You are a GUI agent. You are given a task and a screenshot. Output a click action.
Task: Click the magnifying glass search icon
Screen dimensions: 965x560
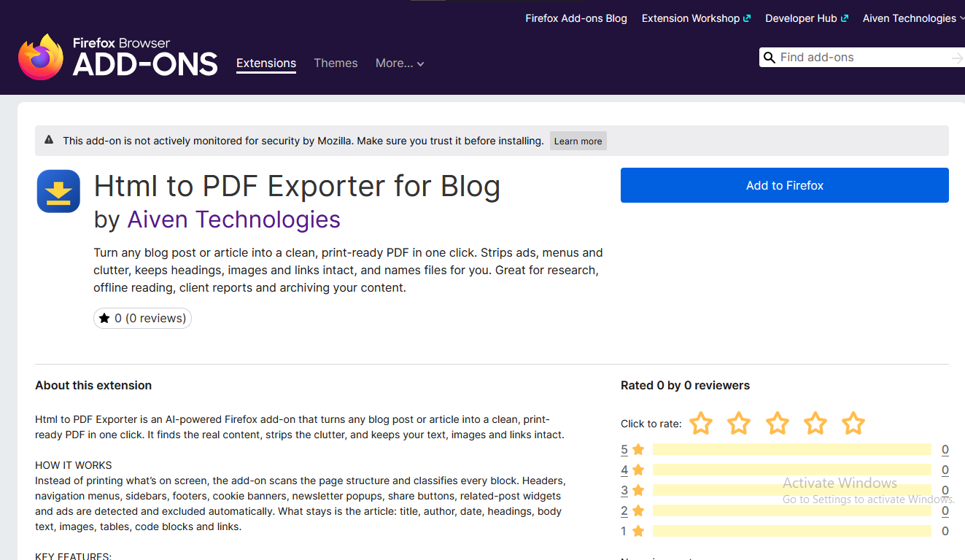[x=769, y=58]
